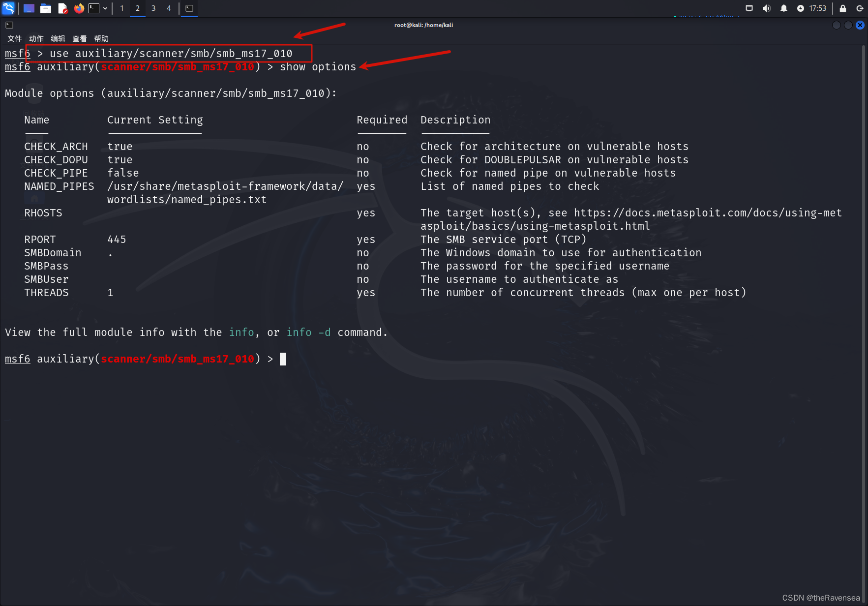Open the 编辑 (Edit) menu
868x606 pixels.
click(x=58, y=39)
